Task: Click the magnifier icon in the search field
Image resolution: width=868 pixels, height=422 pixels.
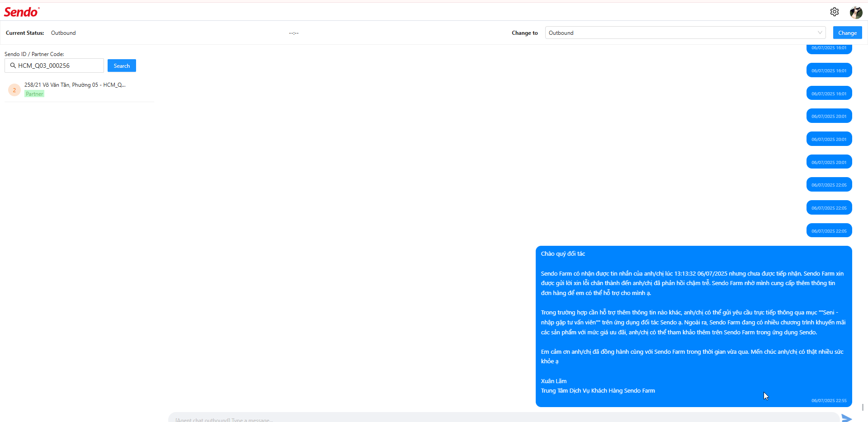Action: 13,66
